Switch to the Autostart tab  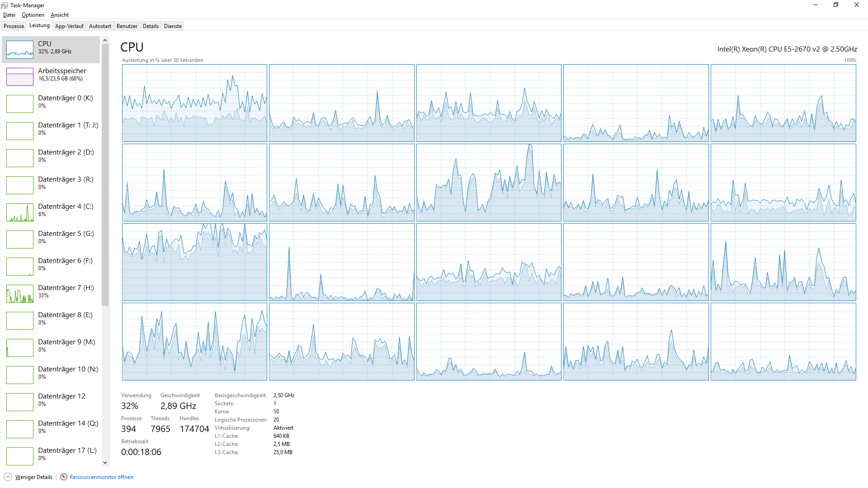(x=100, y=26)
